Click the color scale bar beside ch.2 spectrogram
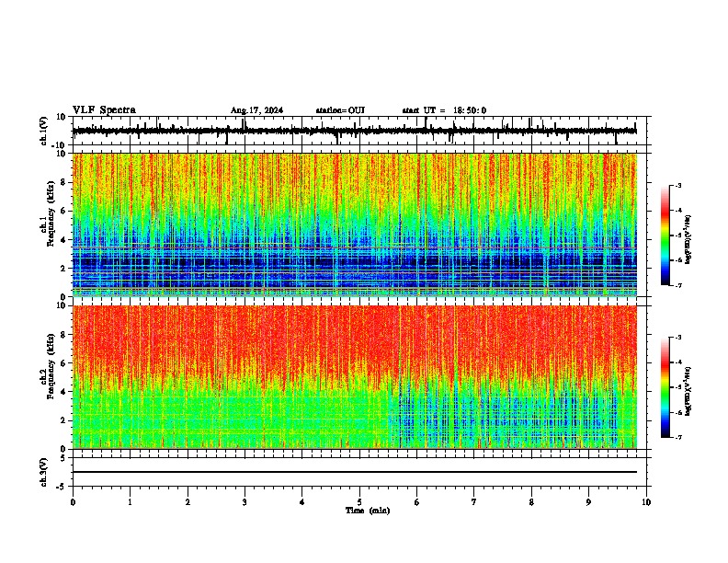 665,387
